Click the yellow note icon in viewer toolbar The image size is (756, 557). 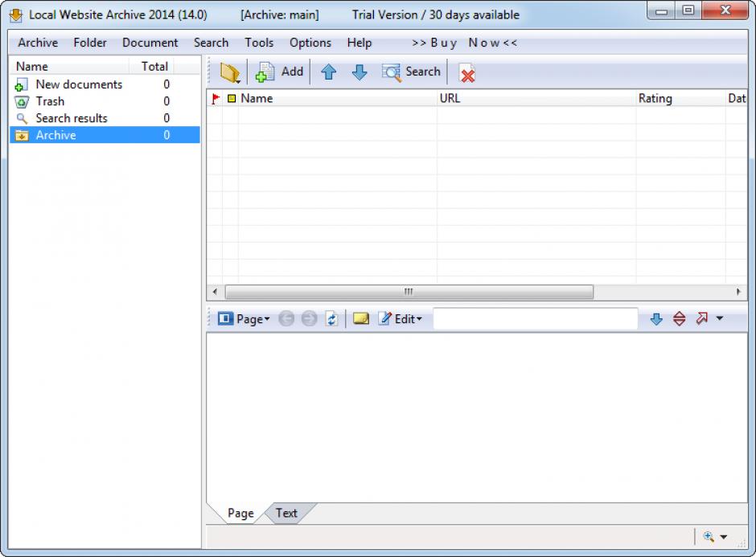click(x=360, y=318)
